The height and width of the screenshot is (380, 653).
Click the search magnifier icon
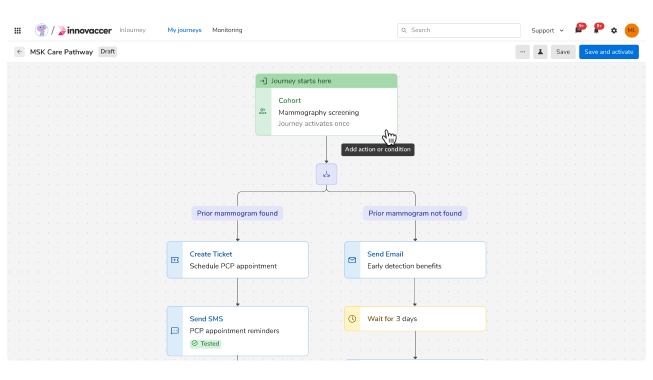click(404, 30)
